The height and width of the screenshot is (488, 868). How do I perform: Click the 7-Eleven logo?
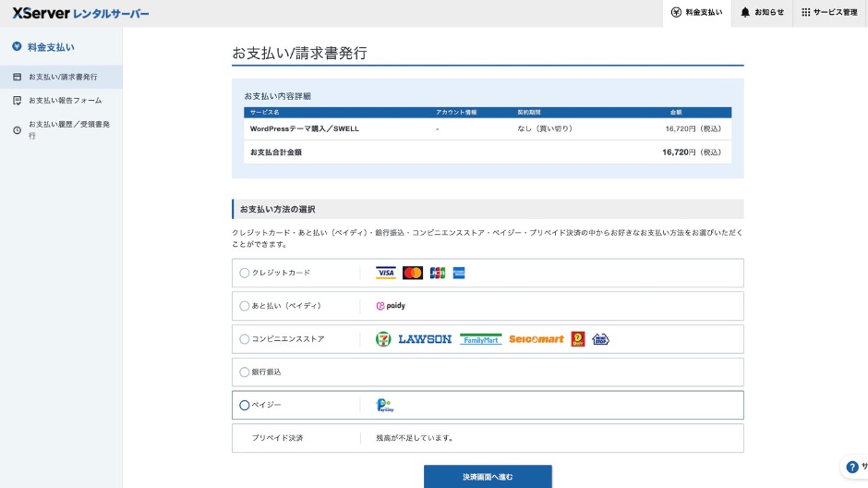pyautogui.click(x=382, y=339)
